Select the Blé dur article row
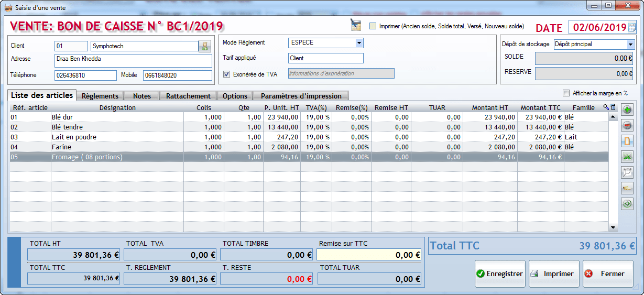This screenshot has height=295, width=644. (309, 117)
